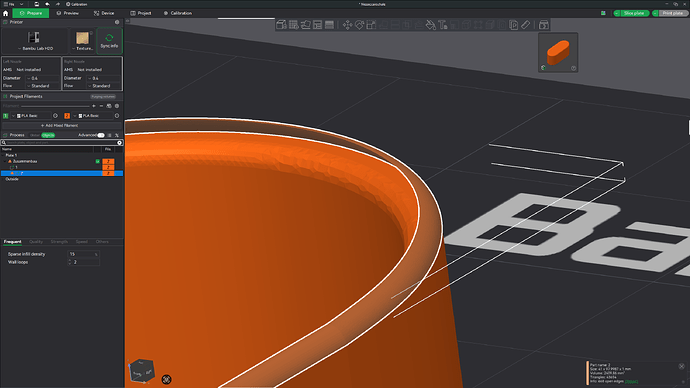Open right nozzle Flow dropdown
This screenshot has width=690, height=388.
click(x=104, y=86)
